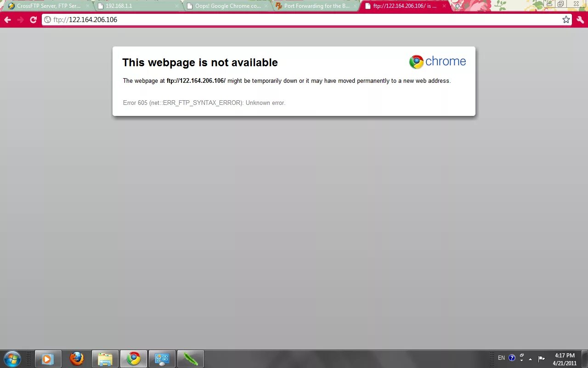The width and height of the screenshot is (588, 368).
Task: Click the green feather taskbar icon
Action: click(x=190, y=359)
